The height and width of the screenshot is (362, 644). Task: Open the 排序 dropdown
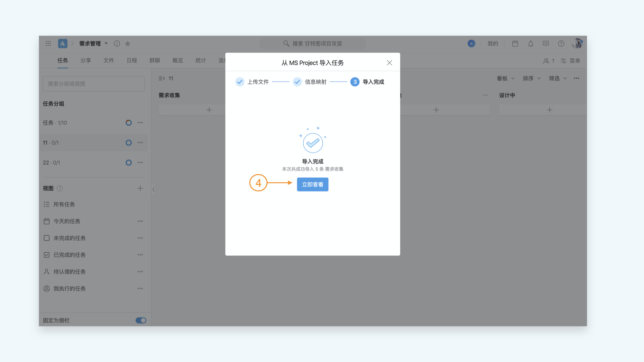[x=532, y=78]
